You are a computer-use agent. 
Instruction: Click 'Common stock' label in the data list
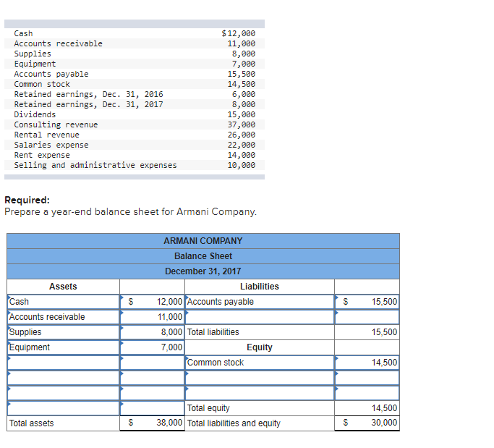point(42,84)
